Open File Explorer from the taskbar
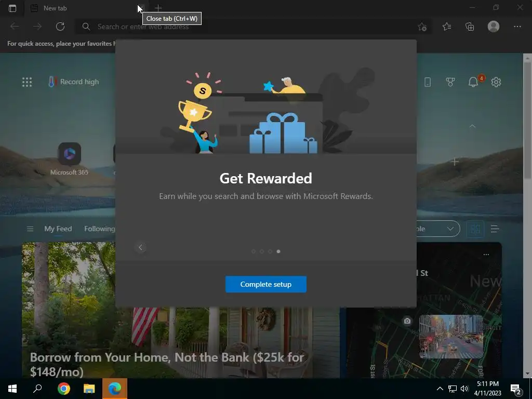 click(89, 389)
